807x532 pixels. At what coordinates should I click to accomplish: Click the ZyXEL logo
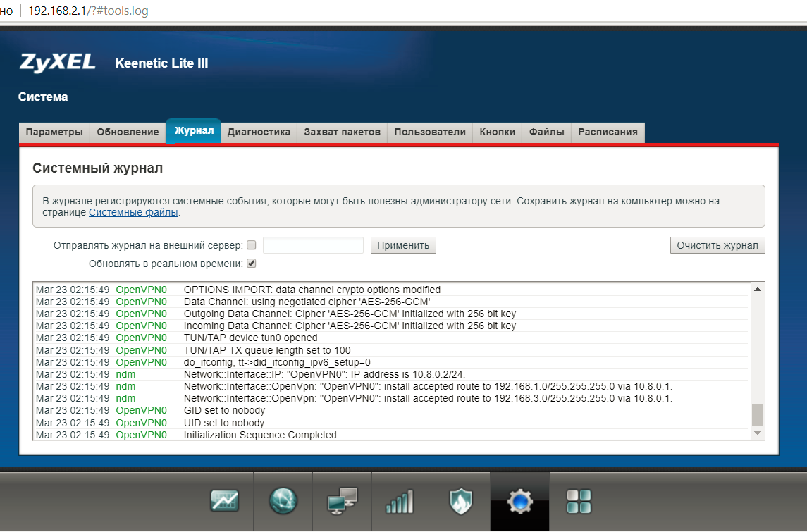pyautogui.click(x=58, y=63)
